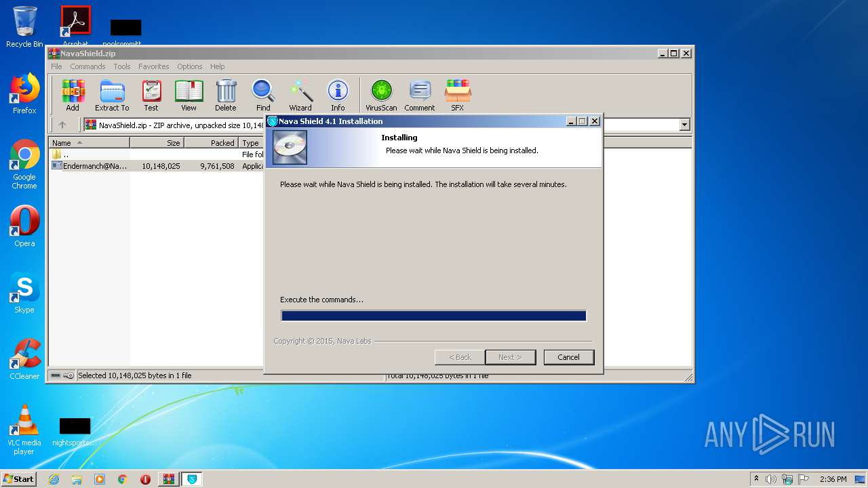
Task: Click the up-one-level arrow in WinRAR
Action: coord(62,125)
